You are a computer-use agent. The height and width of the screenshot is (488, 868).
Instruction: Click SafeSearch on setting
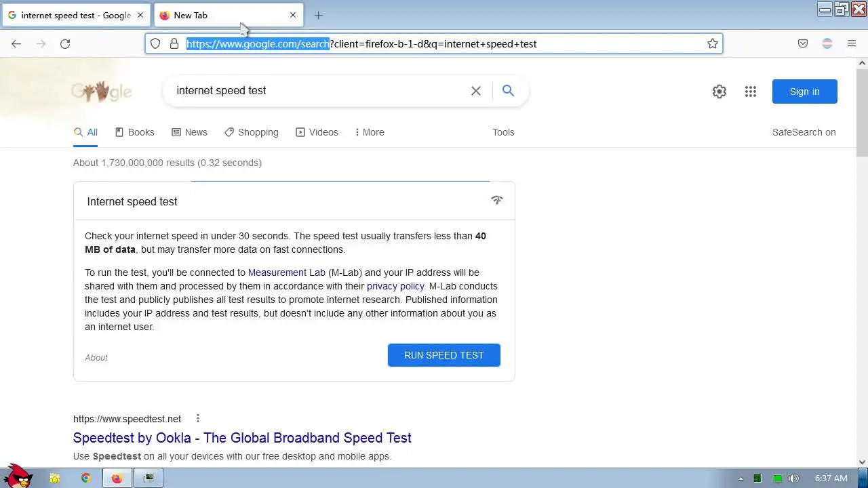point(804,132)
